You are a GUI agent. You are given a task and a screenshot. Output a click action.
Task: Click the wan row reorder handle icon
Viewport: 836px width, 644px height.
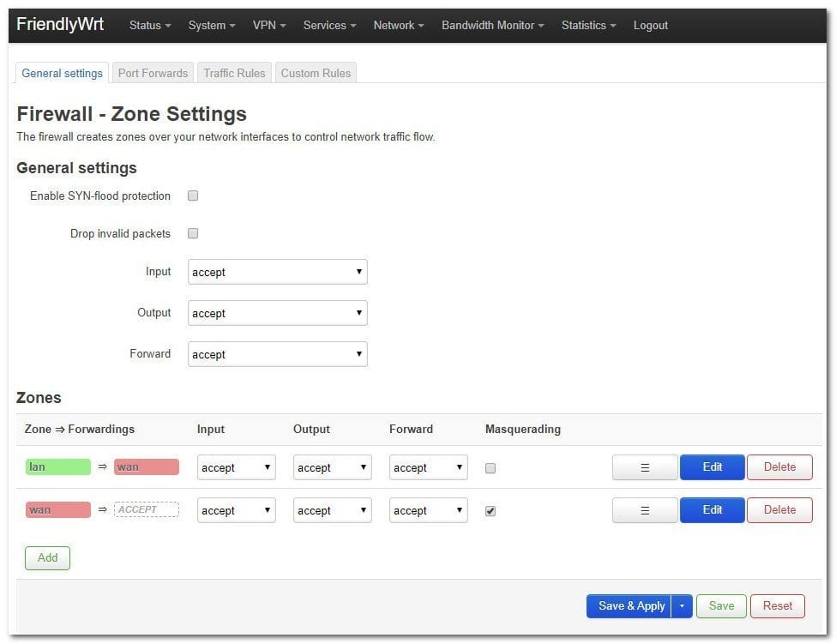tap(645, 510)
